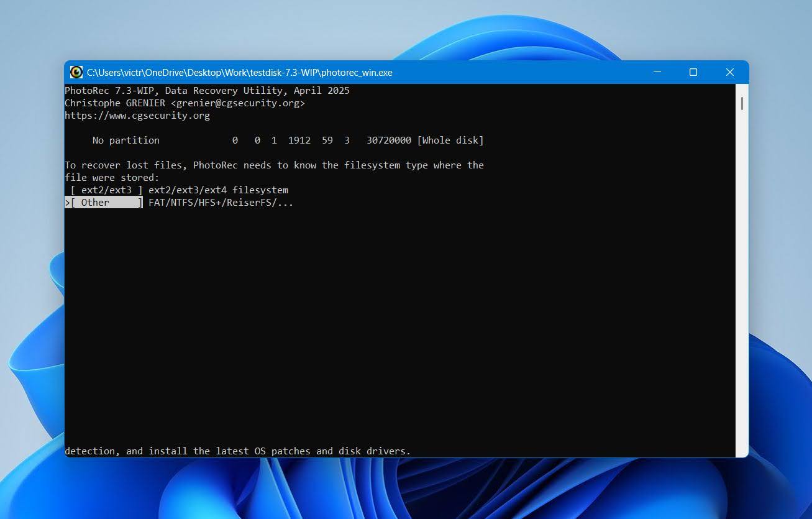Maximize the PhotoRec console window
Image resolution: width=812 pixels, height=519 pixels.
pos(693,72)
